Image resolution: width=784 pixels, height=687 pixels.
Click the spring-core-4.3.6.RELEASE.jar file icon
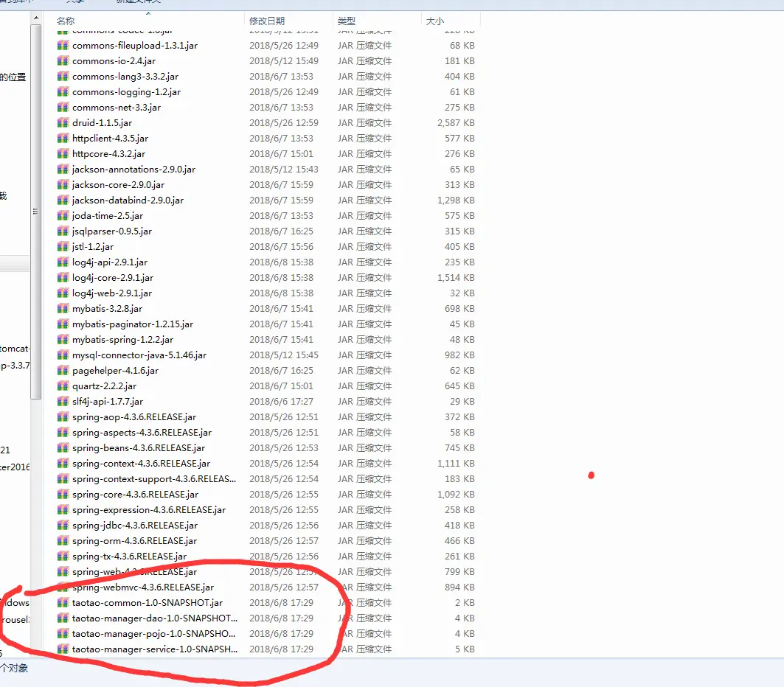[63, 495]
